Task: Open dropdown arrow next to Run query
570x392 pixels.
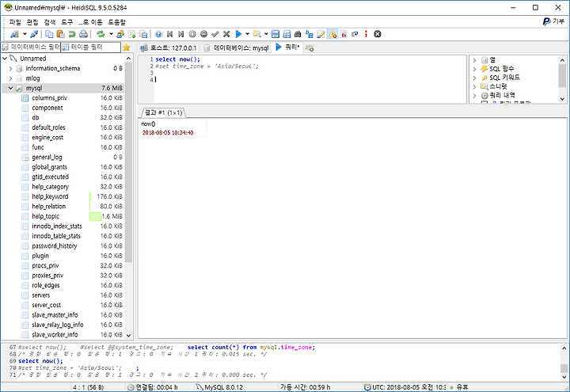Action: [x=247, y=34]
